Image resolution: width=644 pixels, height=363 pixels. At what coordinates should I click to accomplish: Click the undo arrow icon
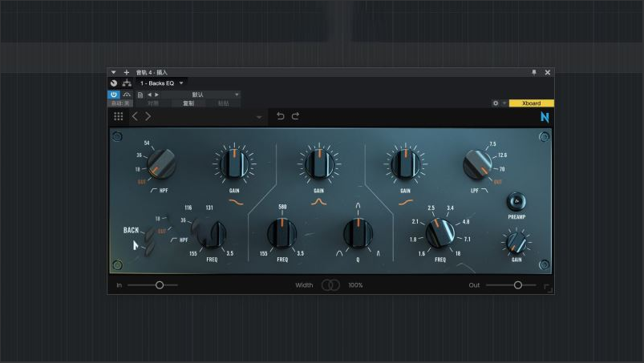tap(281, 116)
